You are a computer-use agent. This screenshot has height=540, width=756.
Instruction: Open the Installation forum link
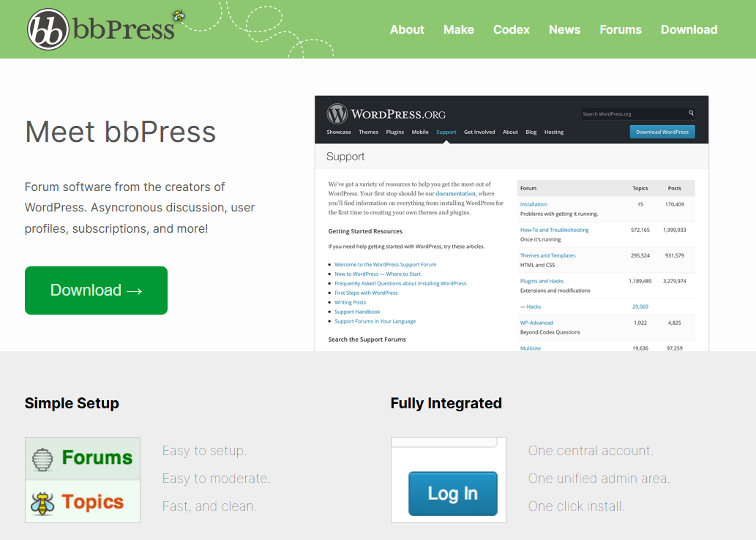pos(534,204)
